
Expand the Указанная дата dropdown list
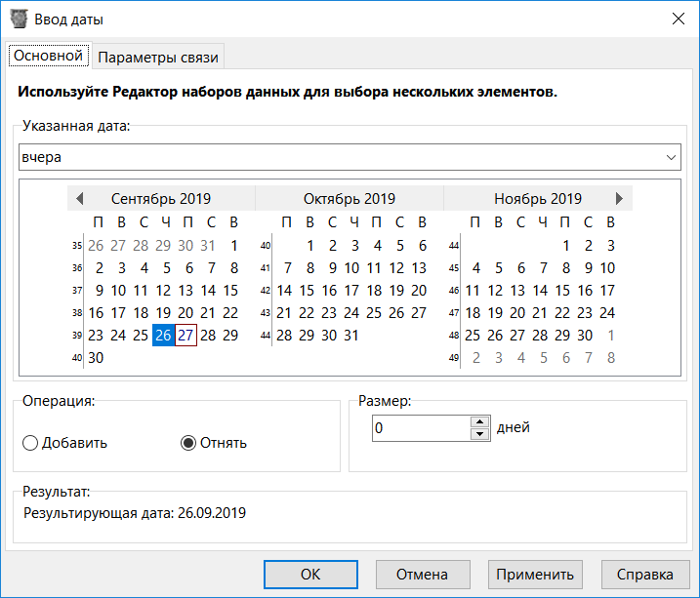coord(671,157)
